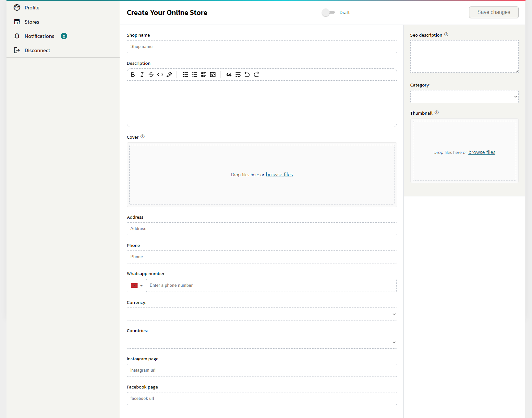
Task: Show info tooltip for Seo description
Action: (x=446, y=34)
